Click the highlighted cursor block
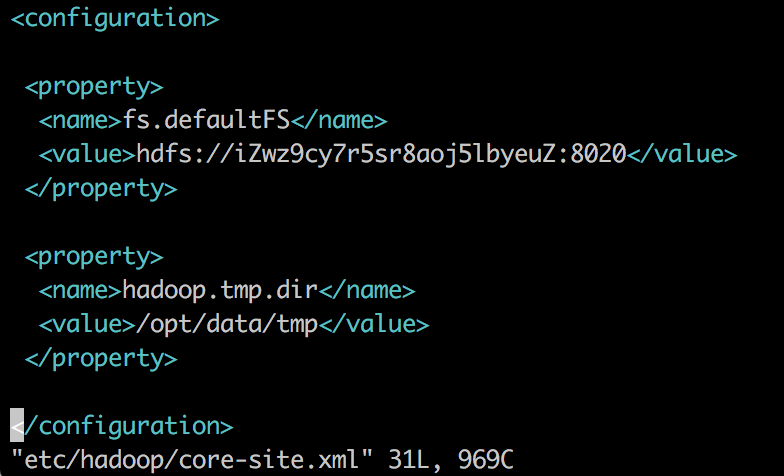The width and height of the screenshot is (784, 476). (x=17, y=426)
